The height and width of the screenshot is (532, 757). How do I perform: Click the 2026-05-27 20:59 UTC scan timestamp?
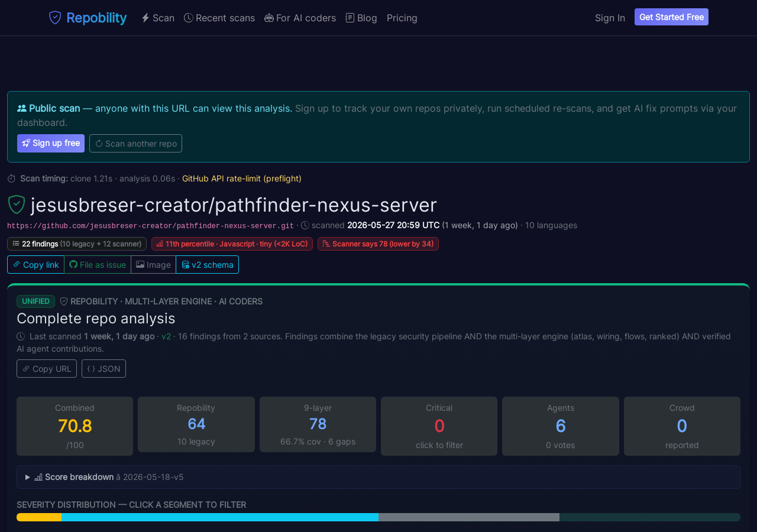[x=393, y=225]
